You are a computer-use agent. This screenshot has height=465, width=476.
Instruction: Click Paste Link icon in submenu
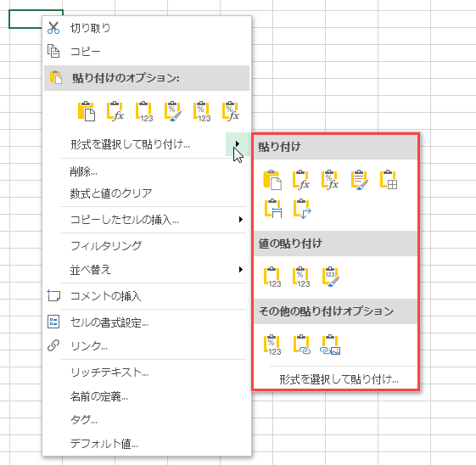(302, 345)
